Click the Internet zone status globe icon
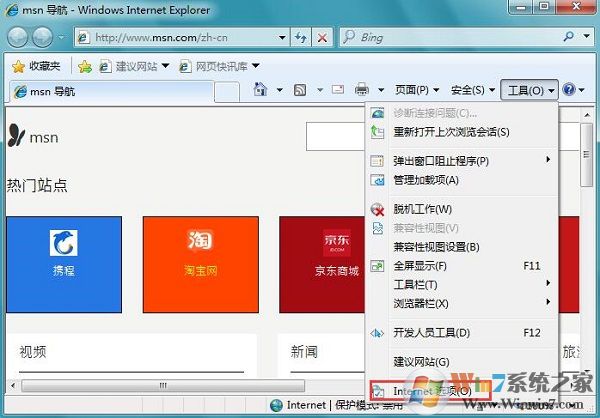 [276, 405]
